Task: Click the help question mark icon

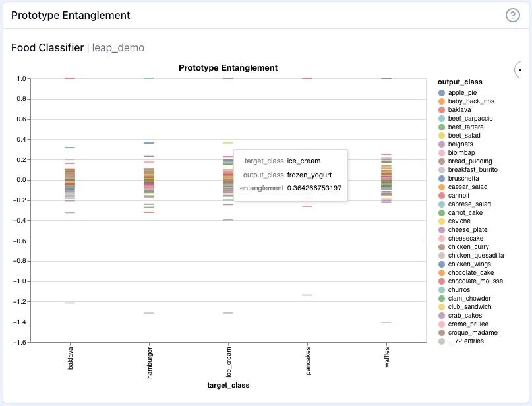Action: [512, 15]
